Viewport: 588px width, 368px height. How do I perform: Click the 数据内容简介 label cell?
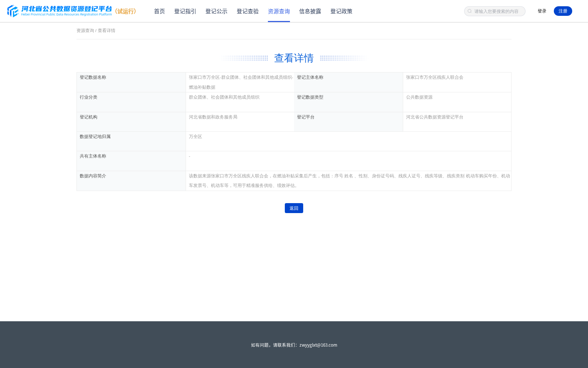tap(131, 181)
